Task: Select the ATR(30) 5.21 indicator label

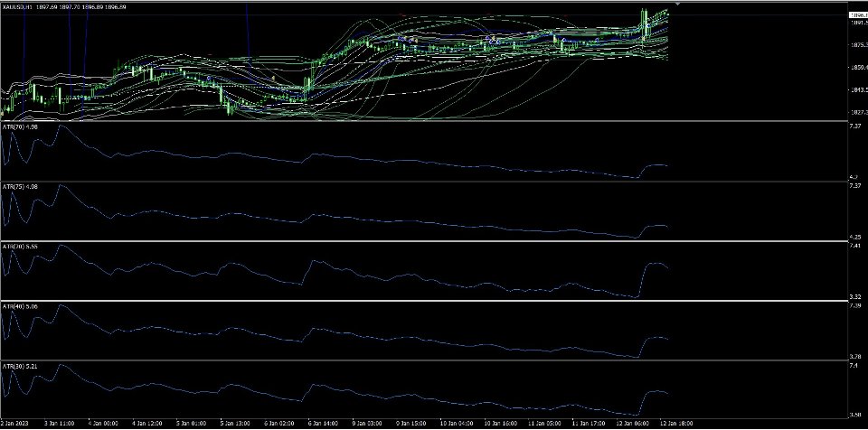Action: (21, 366)
